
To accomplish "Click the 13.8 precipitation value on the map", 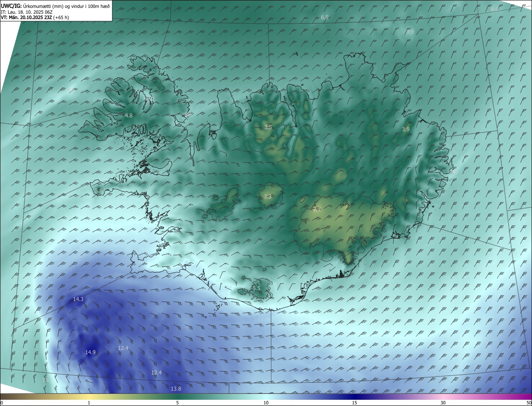I will [x=176, y=389].
